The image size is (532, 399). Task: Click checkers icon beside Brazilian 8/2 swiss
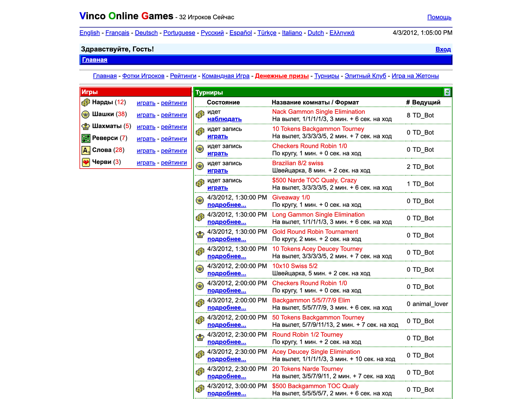point(200,166)
